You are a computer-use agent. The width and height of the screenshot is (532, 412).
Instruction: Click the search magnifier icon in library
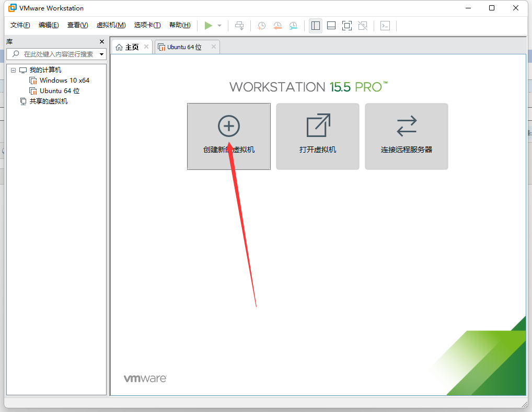(16, 54)
